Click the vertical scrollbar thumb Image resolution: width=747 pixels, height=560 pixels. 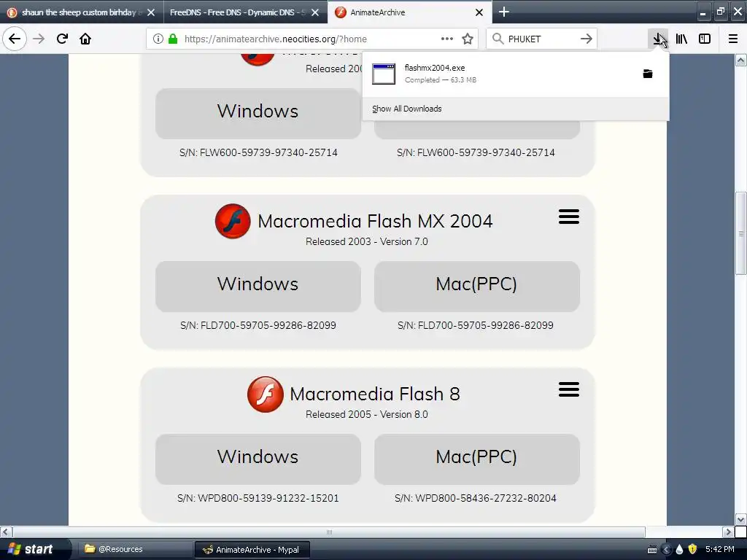coord(740,233)
